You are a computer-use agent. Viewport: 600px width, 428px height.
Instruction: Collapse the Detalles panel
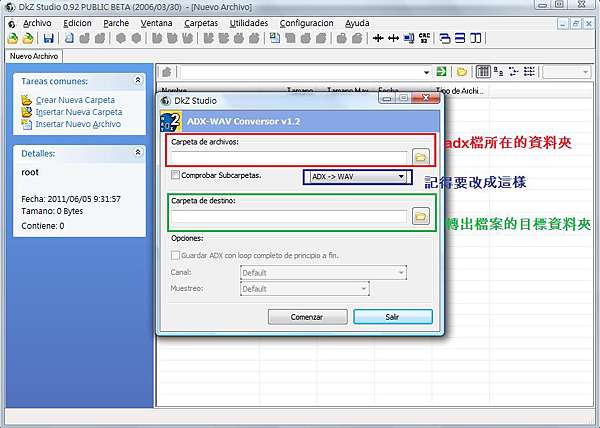138,152
